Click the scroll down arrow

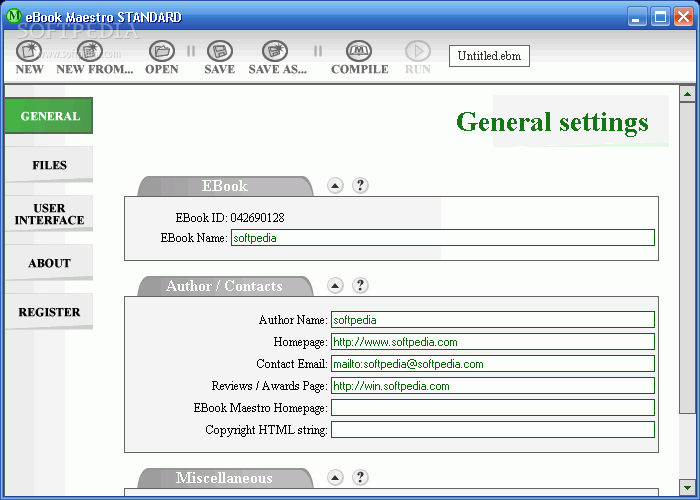coord(687,487)
